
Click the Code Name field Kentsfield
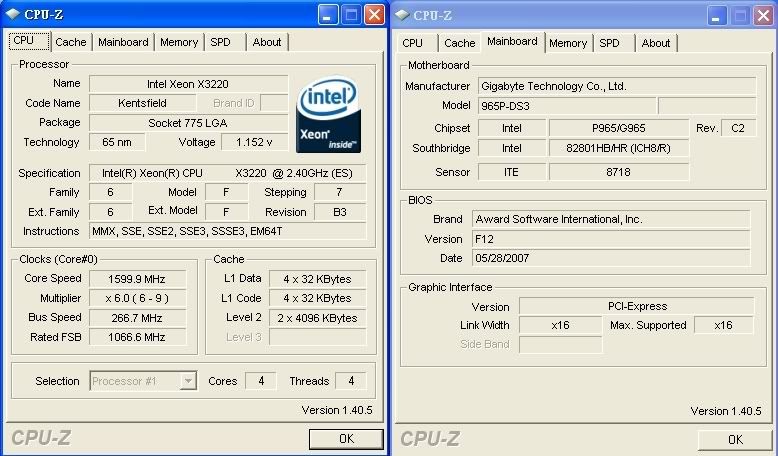(x=142, y=103)
